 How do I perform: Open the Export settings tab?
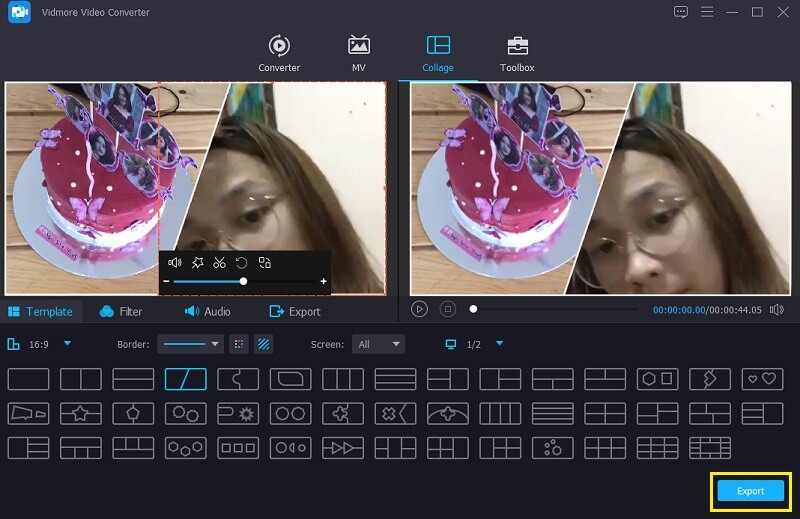(x=295, y=311)
